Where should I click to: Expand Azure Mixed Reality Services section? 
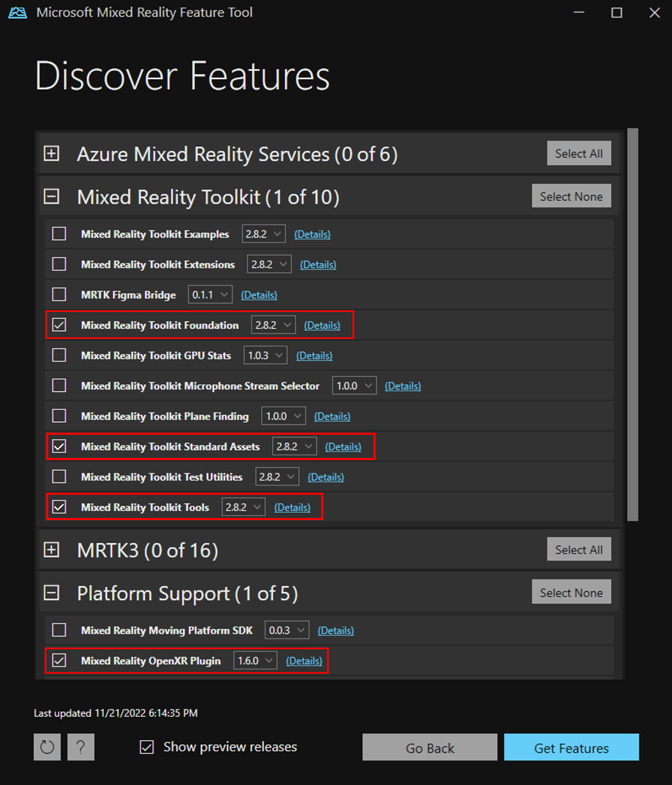(51, 154)
